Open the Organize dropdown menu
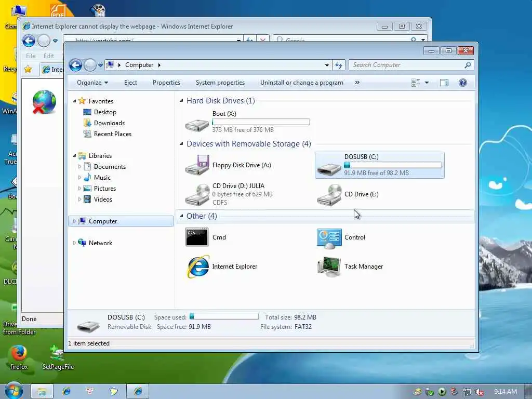This screenshot has width=532, height=399. pos(92,83)
